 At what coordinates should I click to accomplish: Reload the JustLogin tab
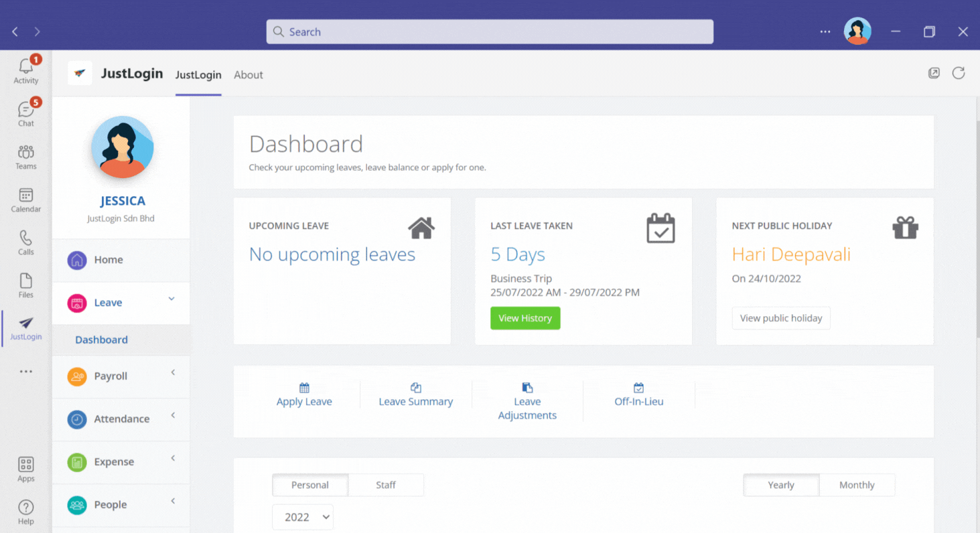point(959,73)
